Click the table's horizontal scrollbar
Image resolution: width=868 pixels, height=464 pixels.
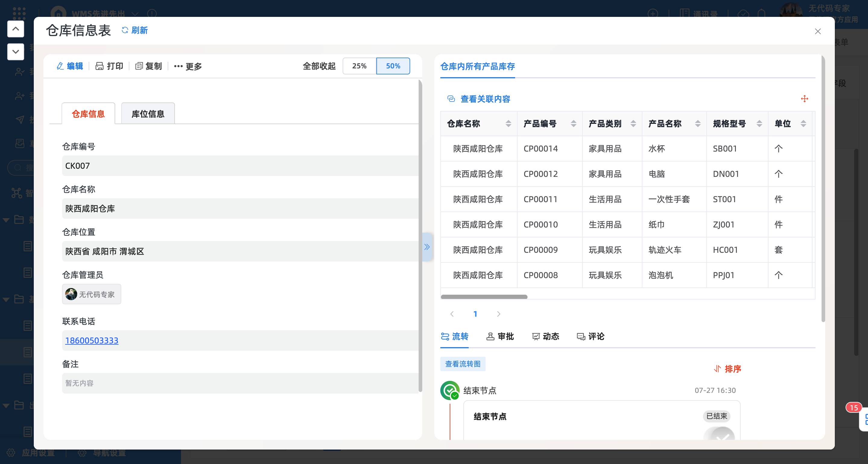484,297
